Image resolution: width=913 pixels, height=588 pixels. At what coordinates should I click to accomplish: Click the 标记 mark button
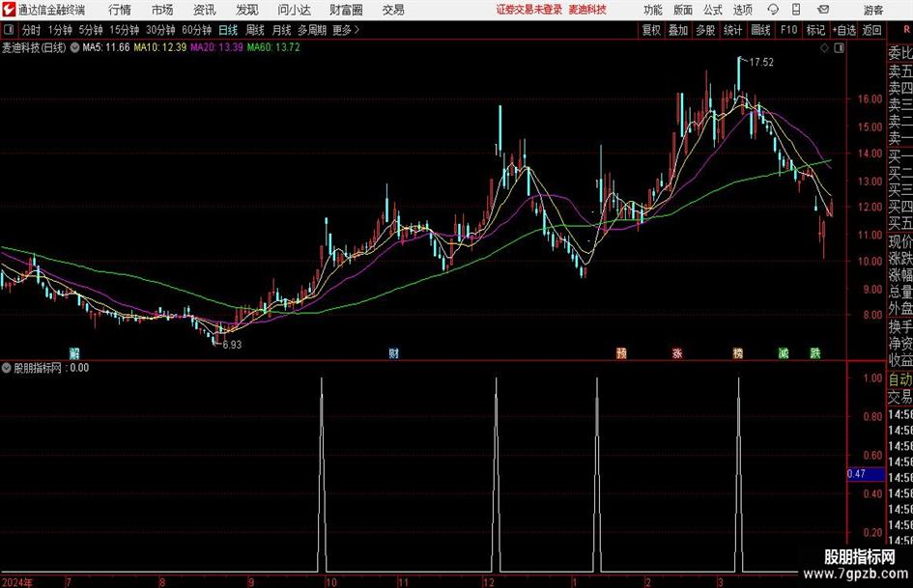pyautogui.click(x=815, y=30)
